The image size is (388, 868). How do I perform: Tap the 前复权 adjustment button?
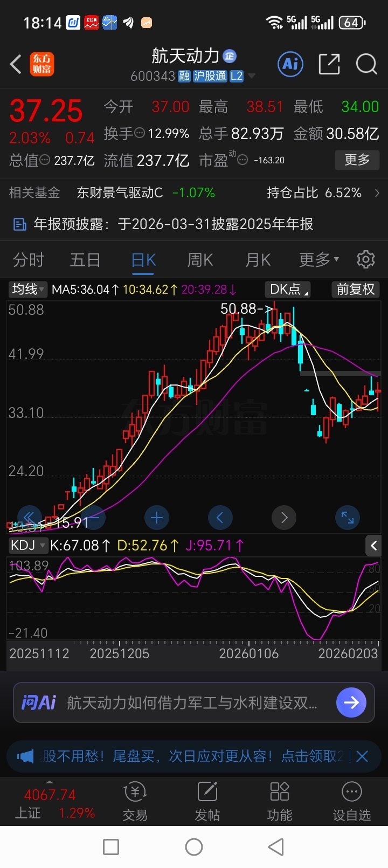pos(356,290)
